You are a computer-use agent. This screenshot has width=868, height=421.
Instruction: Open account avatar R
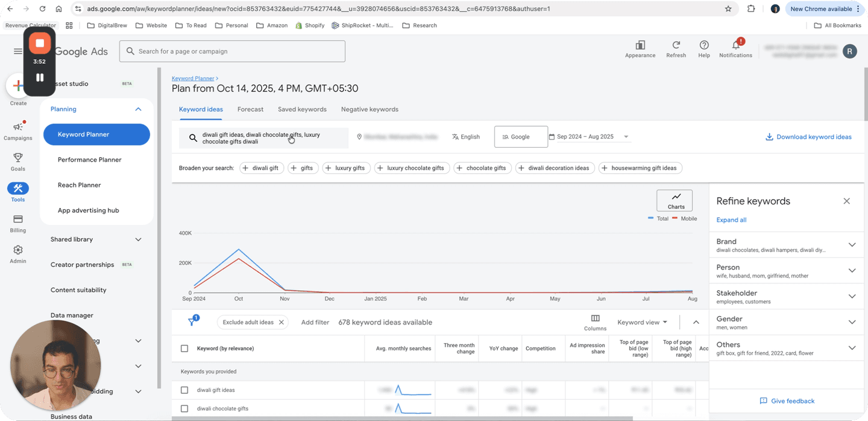click(849, 51)
